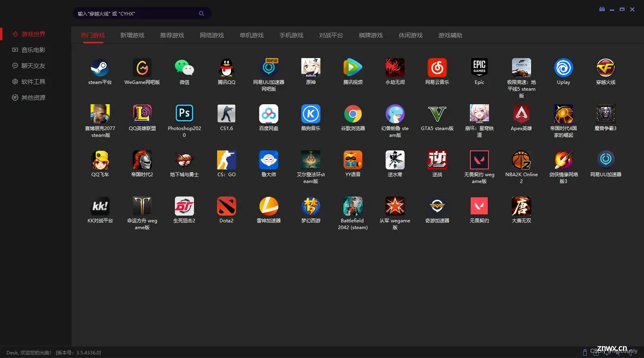Launch the Epic Games icon
Screen dimensions: 644x358
tap(479, 68)
